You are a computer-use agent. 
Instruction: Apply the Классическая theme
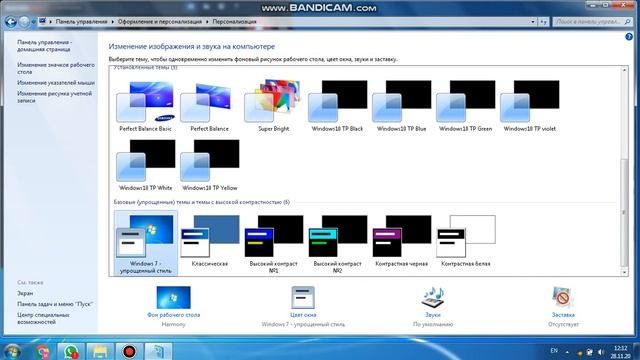(x=209, y=242)
